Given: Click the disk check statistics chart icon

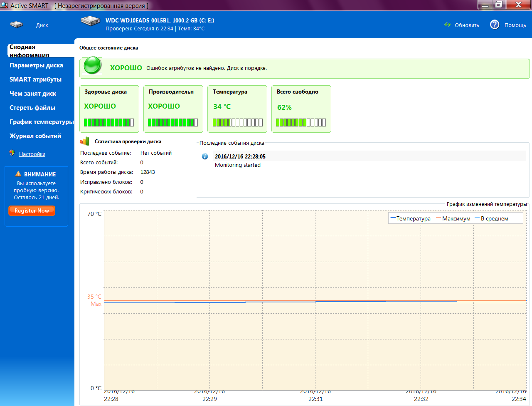Looking at the screenshot, I should point(85,141).
